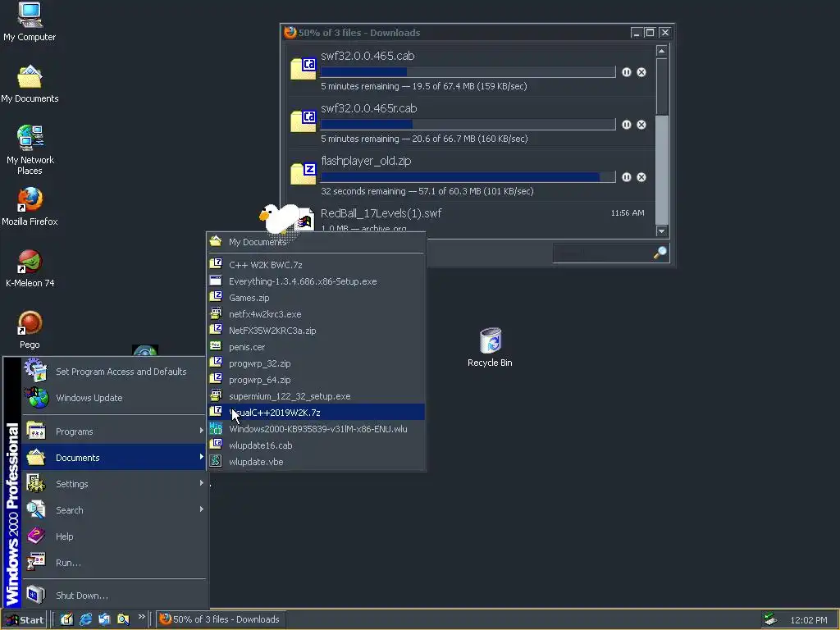Click the system tray network icon

pyautogui.click(x=770, y=619)
